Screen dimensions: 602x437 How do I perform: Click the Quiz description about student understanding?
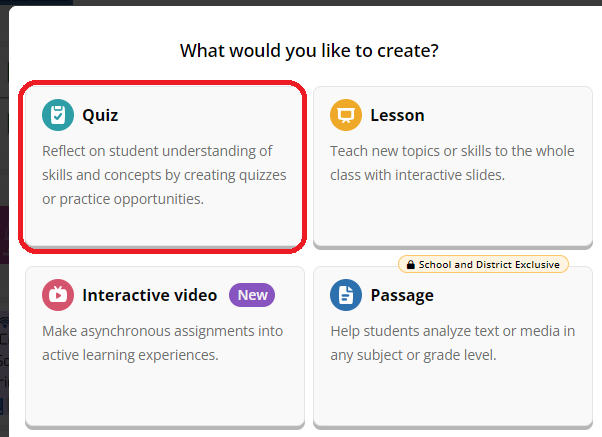point(164,175)
